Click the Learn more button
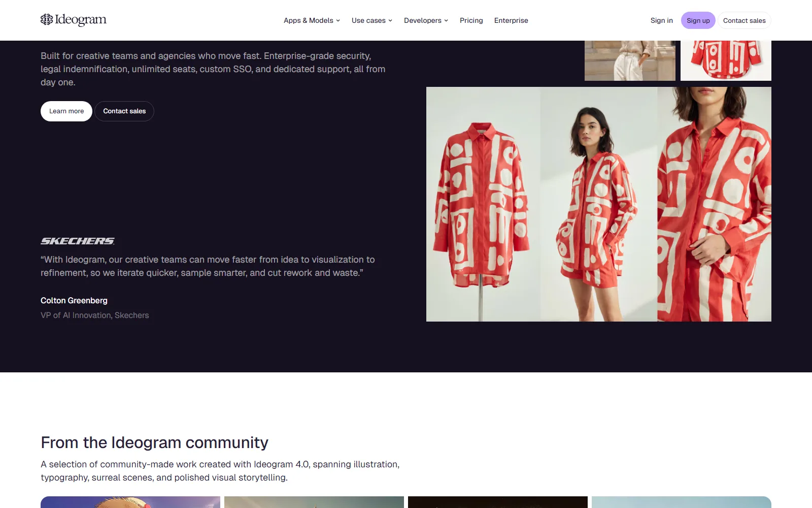The height and width of the screenshot is (508, 812). (66, 111)
